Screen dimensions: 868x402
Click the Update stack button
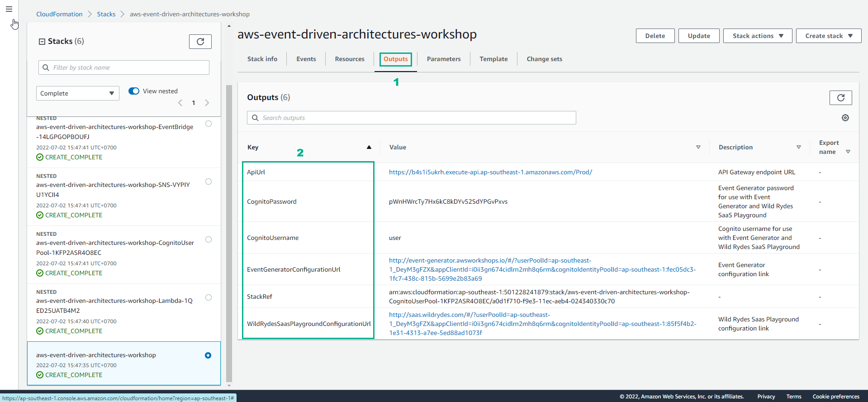pos(699,36)
